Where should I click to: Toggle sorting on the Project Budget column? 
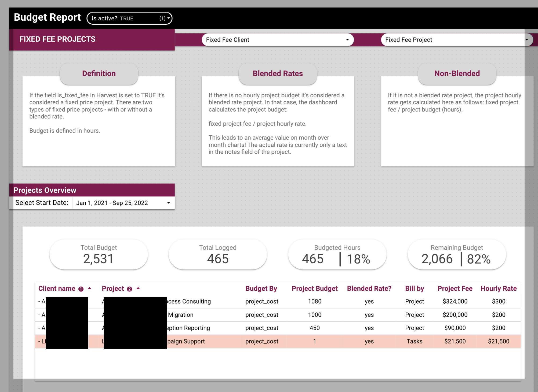click(x=314, y=288)
